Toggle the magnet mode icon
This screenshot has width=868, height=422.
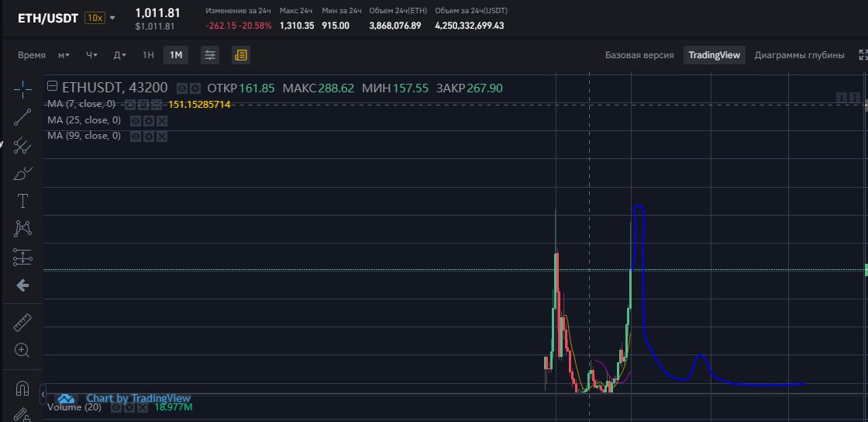(x=22, y=388)
